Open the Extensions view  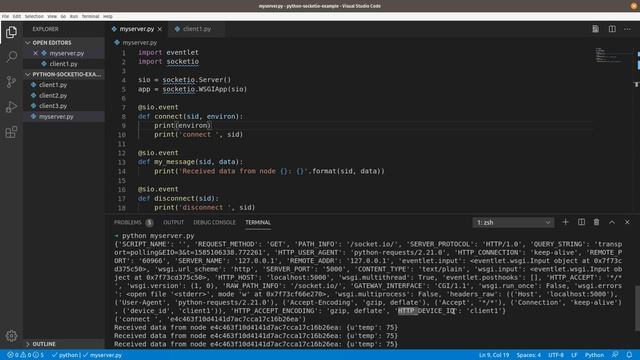coord(11,132)
